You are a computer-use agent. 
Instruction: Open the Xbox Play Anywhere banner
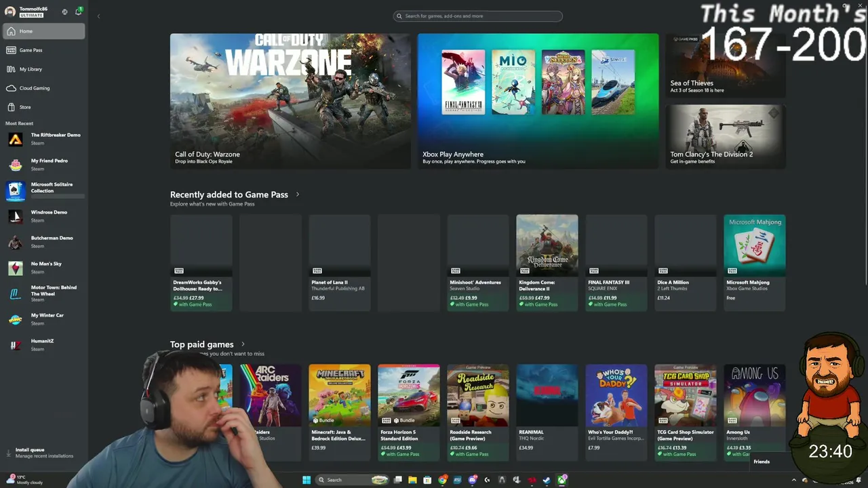[538, 101]
